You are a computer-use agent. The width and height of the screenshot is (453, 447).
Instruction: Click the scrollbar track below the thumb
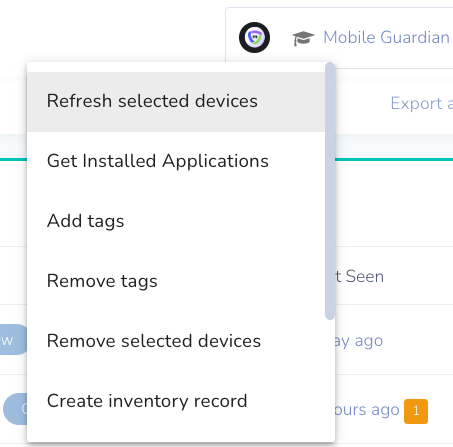point(330,380)
